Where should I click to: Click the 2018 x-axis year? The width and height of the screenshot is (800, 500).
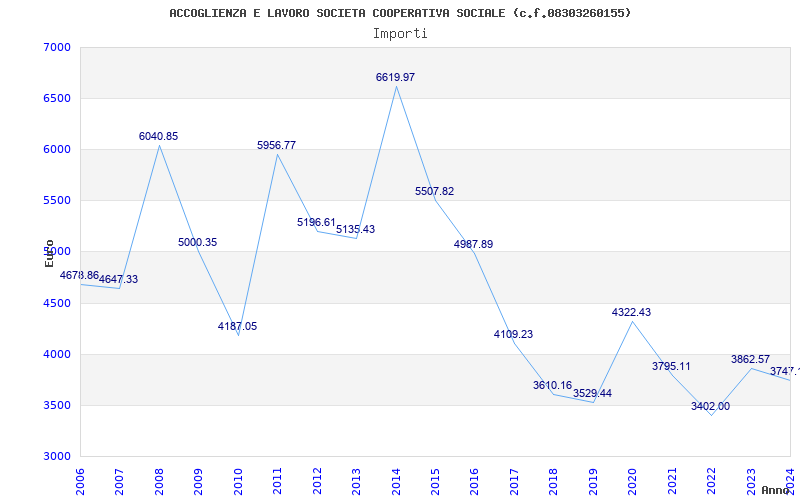(554, 481)
